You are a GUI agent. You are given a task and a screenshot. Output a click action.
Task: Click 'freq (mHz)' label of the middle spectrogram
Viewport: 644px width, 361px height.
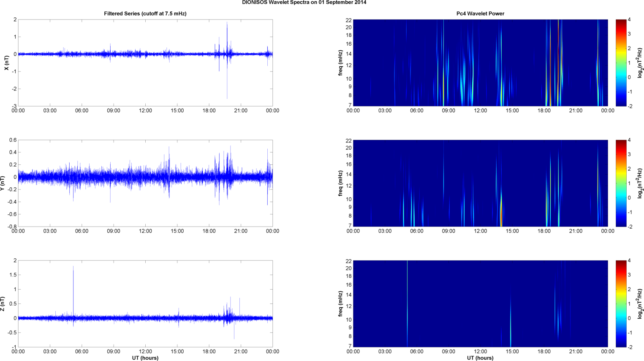click(x=340, y=183)
